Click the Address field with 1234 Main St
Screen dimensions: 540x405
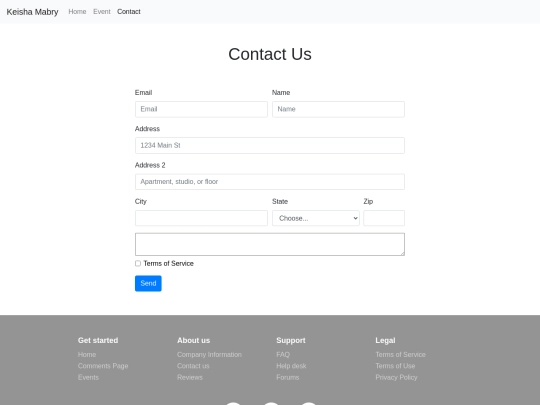(x=270, y=145)
